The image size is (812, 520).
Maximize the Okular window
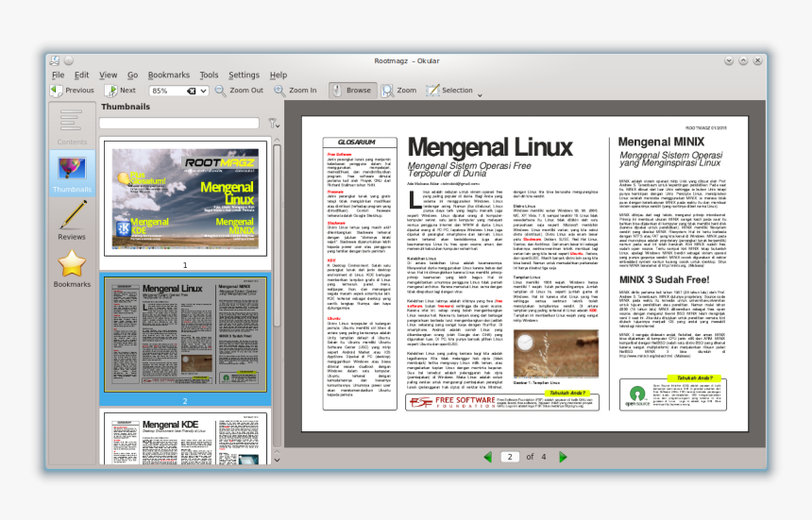[743, 60]
